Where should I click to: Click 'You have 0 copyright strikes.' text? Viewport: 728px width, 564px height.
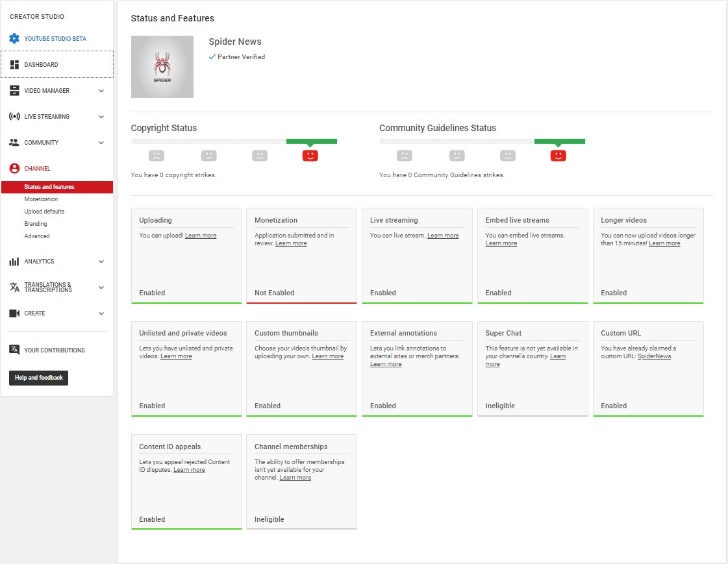coord(173,175)
